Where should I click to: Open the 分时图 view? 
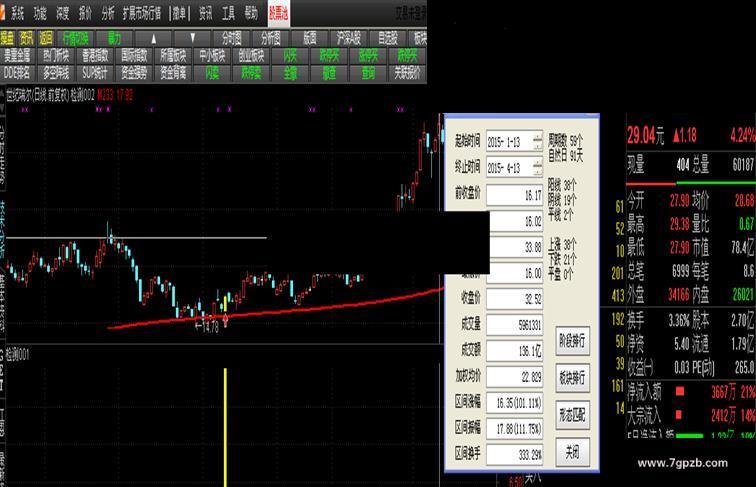tap(232, 38)
